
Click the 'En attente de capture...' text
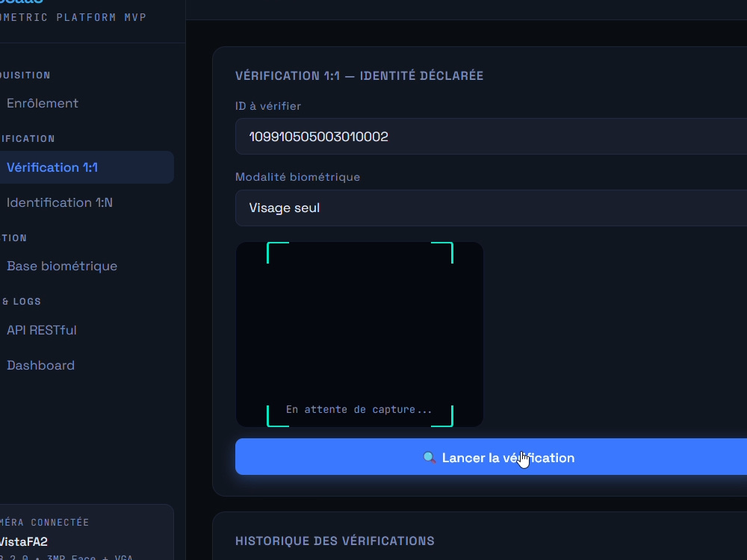(x=359, y=409)
